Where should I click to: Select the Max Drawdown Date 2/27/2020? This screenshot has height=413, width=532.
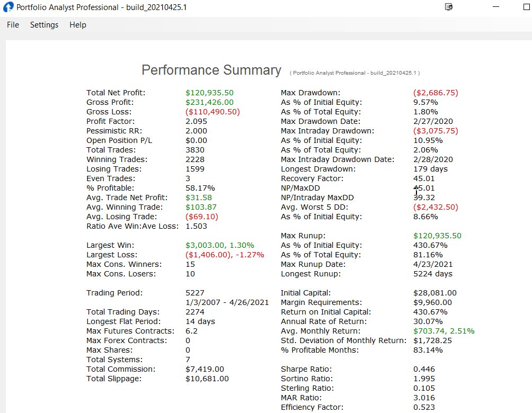(431, 121)
